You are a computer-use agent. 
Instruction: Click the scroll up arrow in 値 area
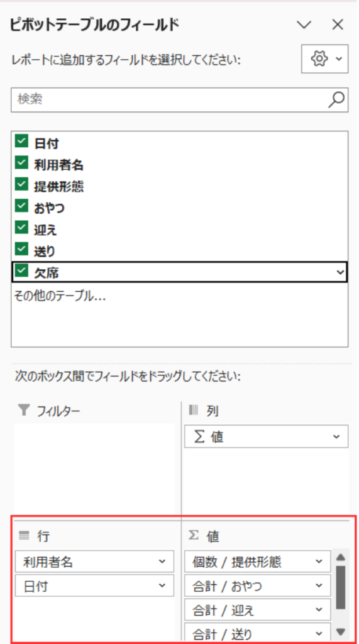click(340, 557)
